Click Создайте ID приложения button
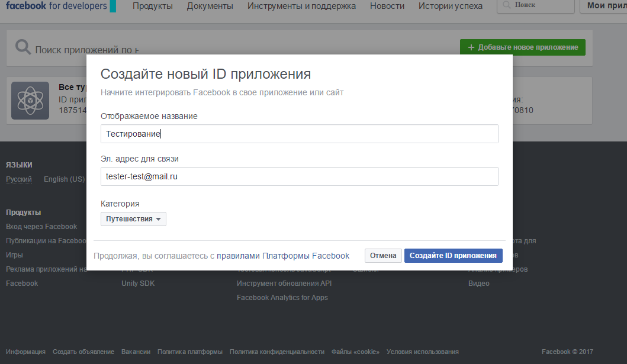Image resolution: width=627 pixels, height=364 pixels. (453, 256)
